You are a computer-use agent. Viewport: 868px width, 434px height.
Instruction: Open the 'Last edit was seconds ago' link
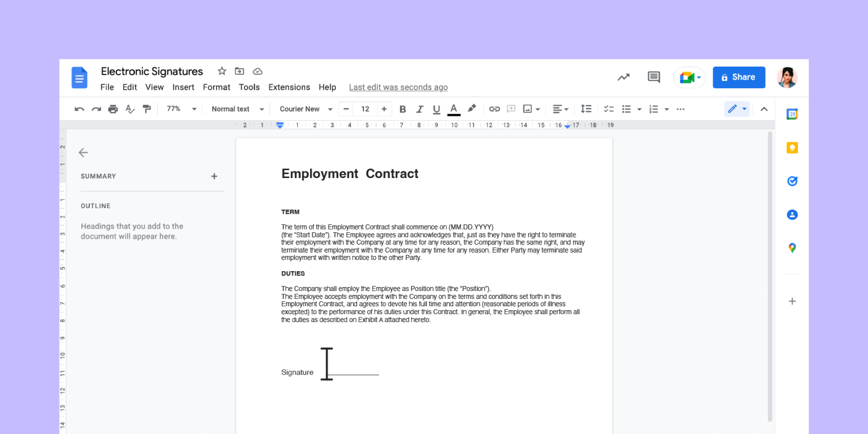click(398, 87)
